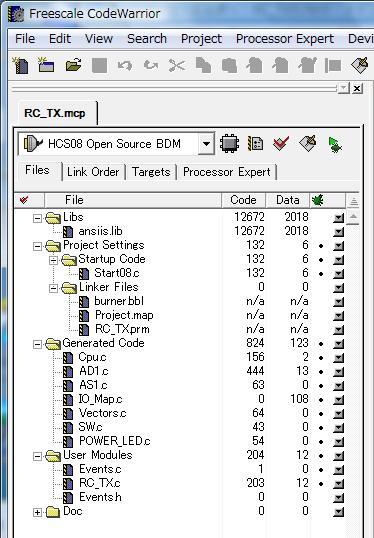Toggle debug dot for Start08.c
The image size is (374, 538).
[x=321, y=274]
